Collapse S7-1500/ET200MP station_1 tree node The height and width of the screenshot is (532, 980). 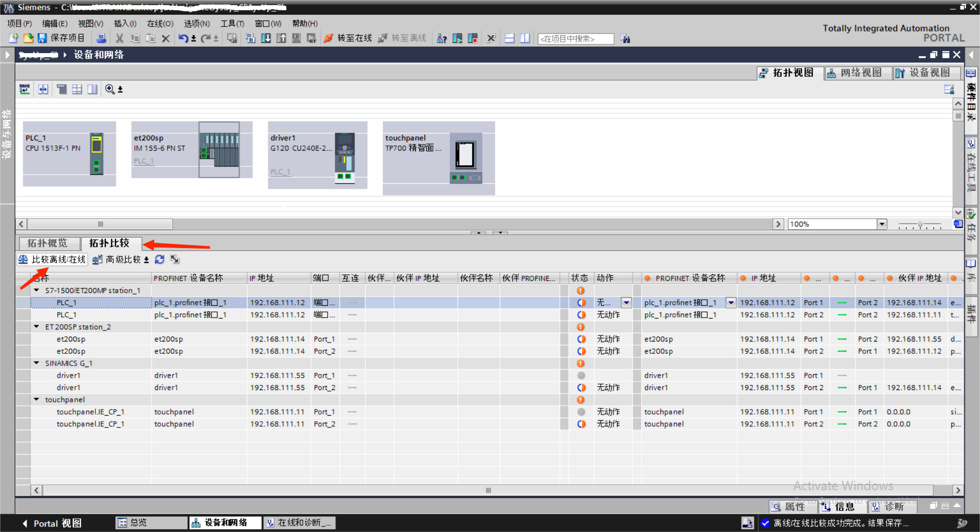tap(37, 290)
